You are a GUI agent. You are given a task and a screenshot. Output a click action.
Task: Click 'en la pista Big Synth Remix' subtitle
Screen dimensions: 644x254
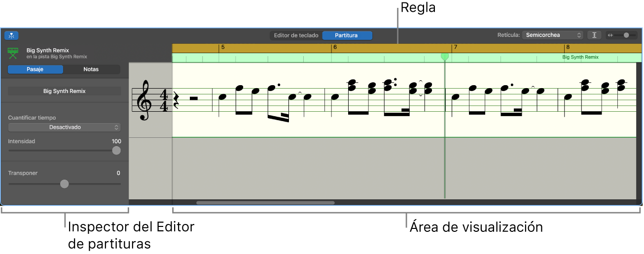[57, 57]
